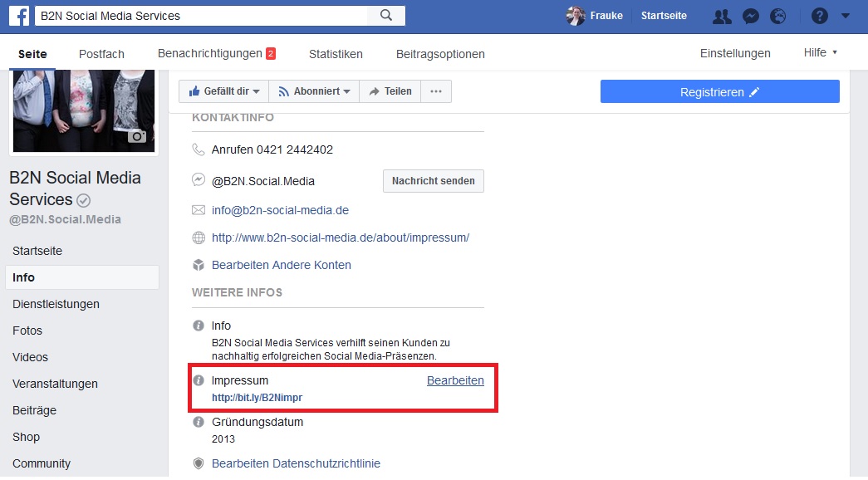Click the verified checkmark badge
The width and height of the screenshot is (868, 480).
click(x=84, y=200)
